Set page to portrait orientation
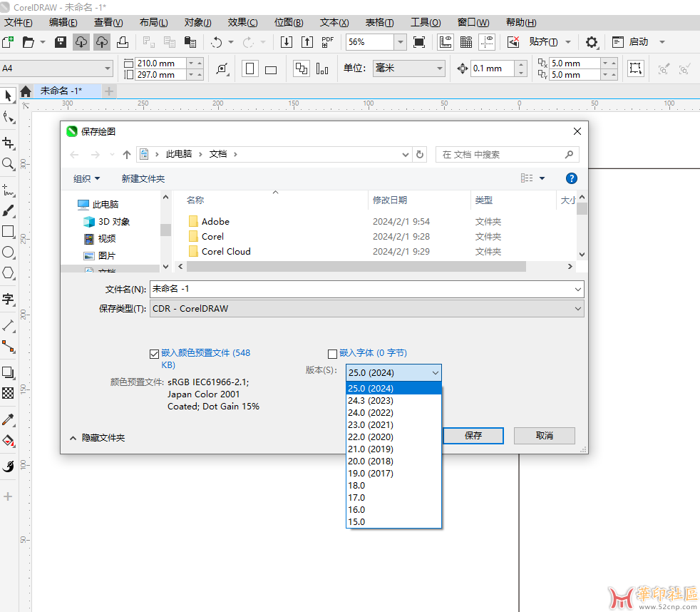 (250, 68)
